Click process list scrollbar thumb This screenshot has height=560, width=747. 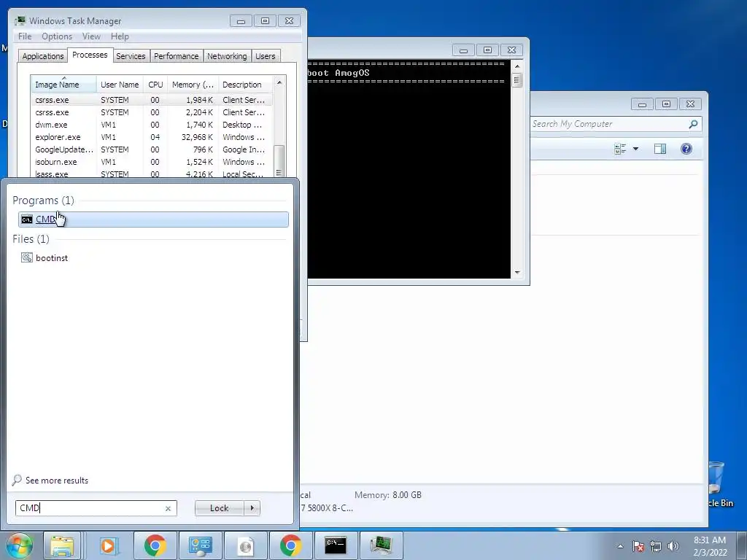tap(279, 160)
